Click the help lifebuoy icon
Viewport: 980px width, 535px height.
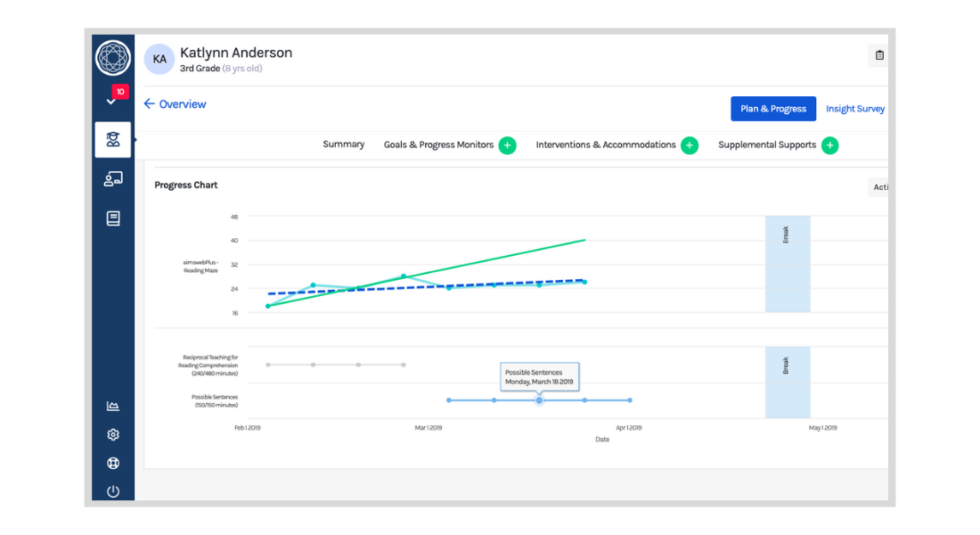pos(113,464)
